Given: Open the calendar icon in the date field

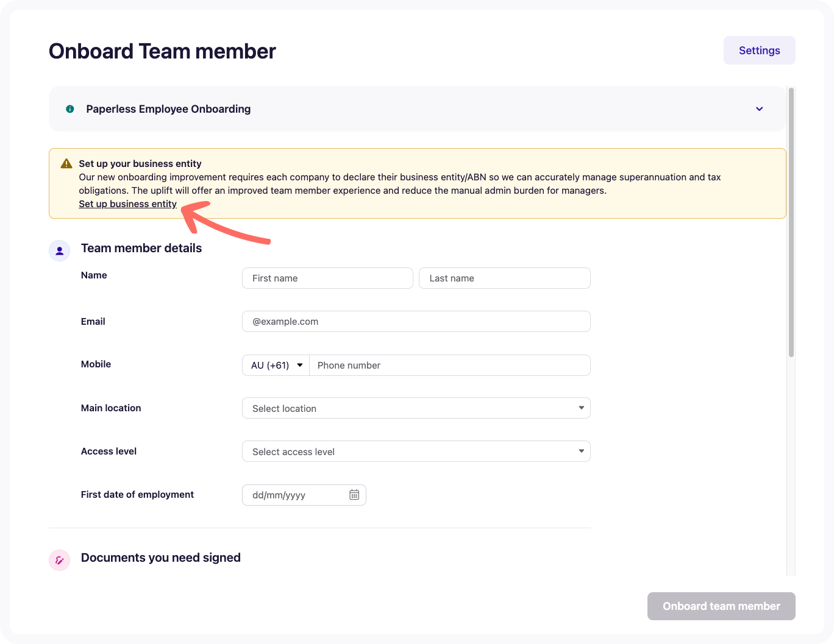Looking at the screenshot, I should (x=354, y=495).
